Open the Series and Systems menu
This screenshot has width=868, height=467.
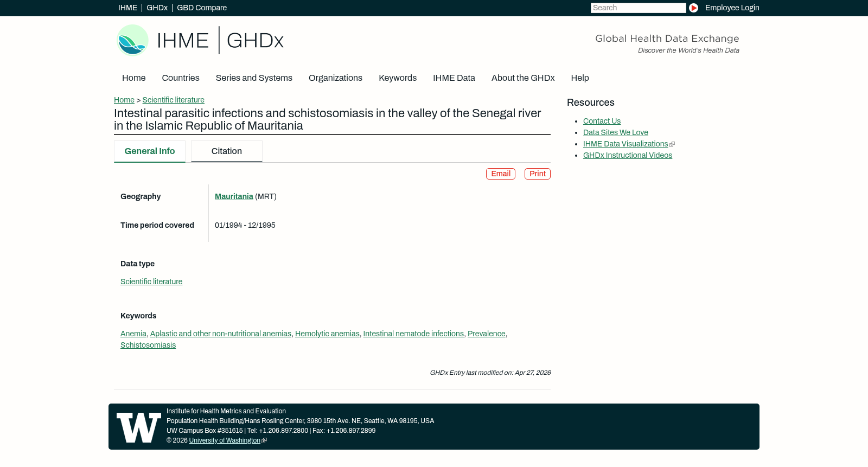[x=254, y=78]
